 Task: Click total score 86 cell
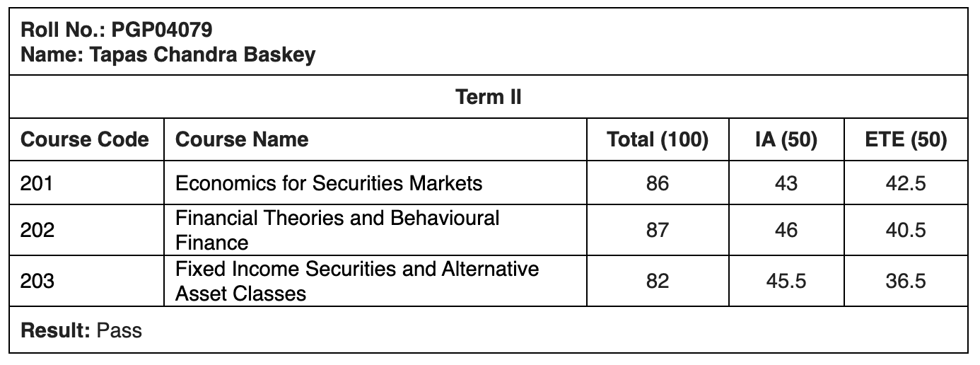[x=657, y=183]
